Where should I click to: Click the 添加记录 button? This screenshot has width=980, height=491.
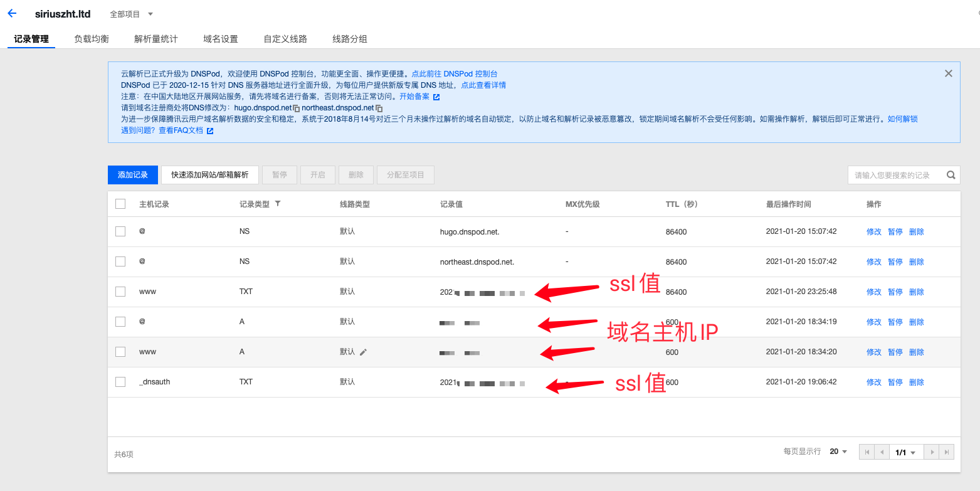pyautogui.click(x=133, y=175)
